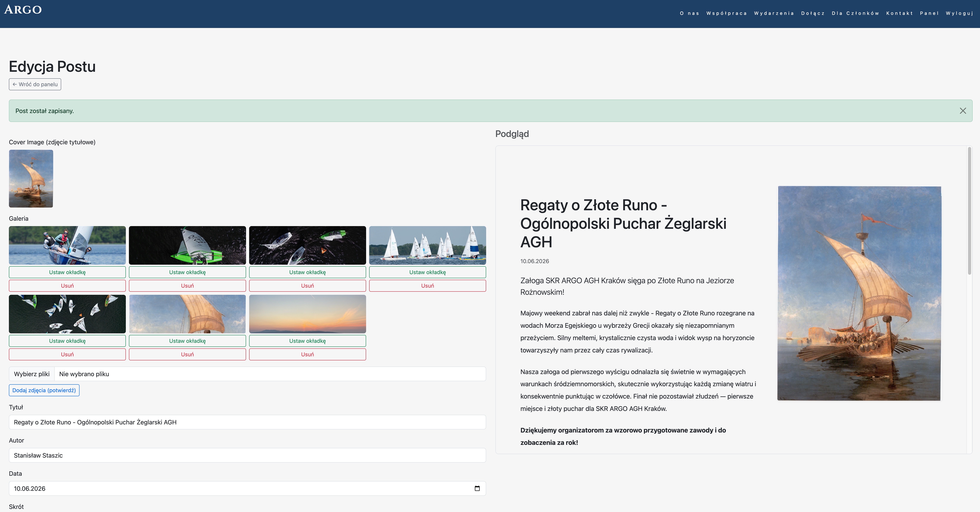The height and width of the screenshot is (512, 980).
Task: Click the 'Cover Image (zdjęcie tytułowe)' label
Action: click(x=52, y=142)
